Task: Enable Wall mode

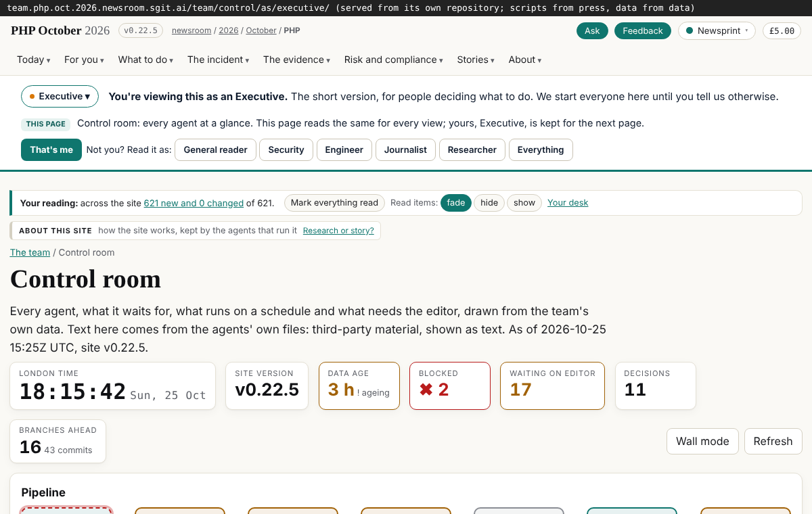Action: point(702,441)
